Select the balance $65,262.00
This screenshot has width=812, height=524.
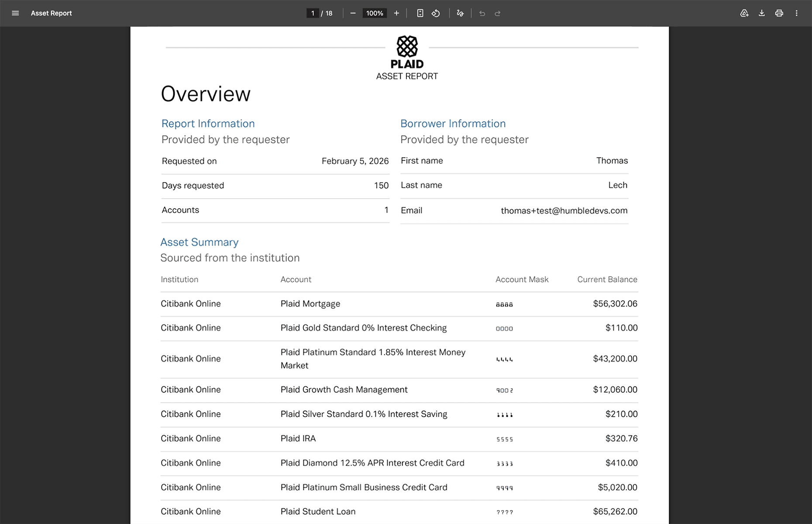coord(615,512)
